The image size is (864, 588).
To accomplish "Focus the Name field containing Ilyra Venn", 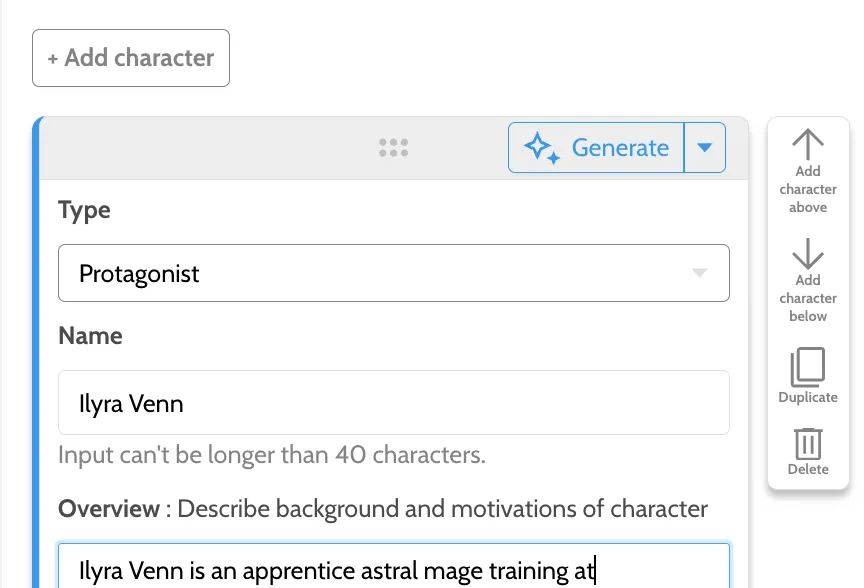I will [x=394, y=403].
